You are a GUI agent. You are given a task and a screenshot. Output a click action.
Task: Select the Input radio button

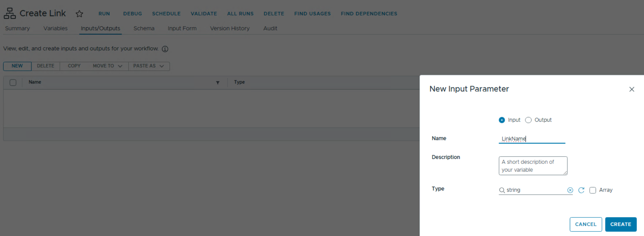pyautogui.click(x=502, y=120)
